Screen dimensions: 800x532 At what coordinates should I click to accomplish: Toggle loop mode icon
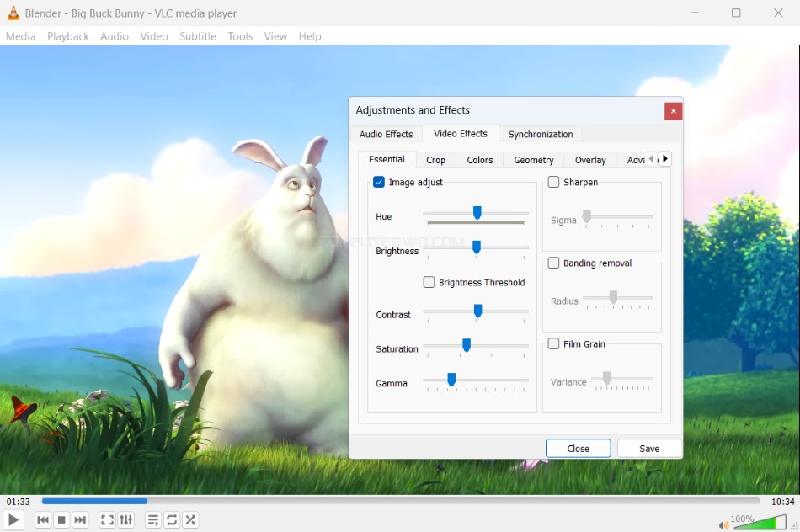coord(172,519)
